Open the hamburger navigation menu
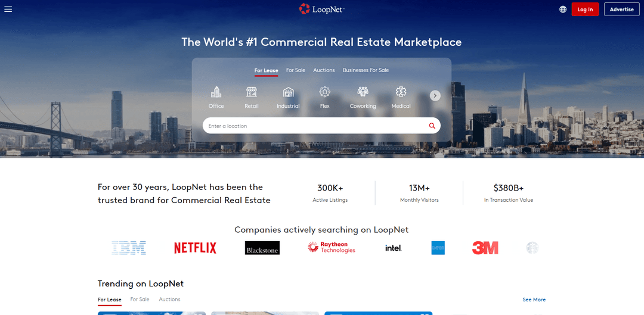 tap(8, 9)
